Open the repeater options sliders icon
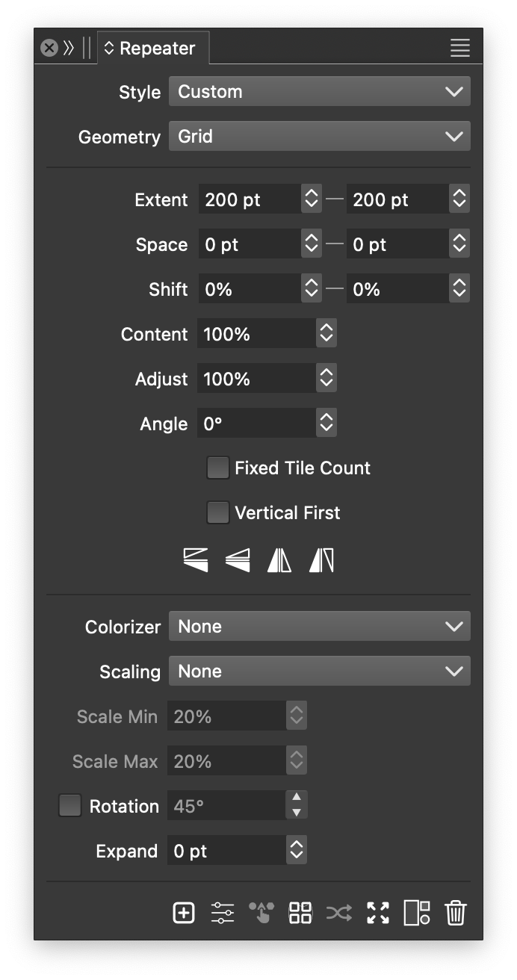The height and width of the screenshot is (980, 517). (223, 913)
